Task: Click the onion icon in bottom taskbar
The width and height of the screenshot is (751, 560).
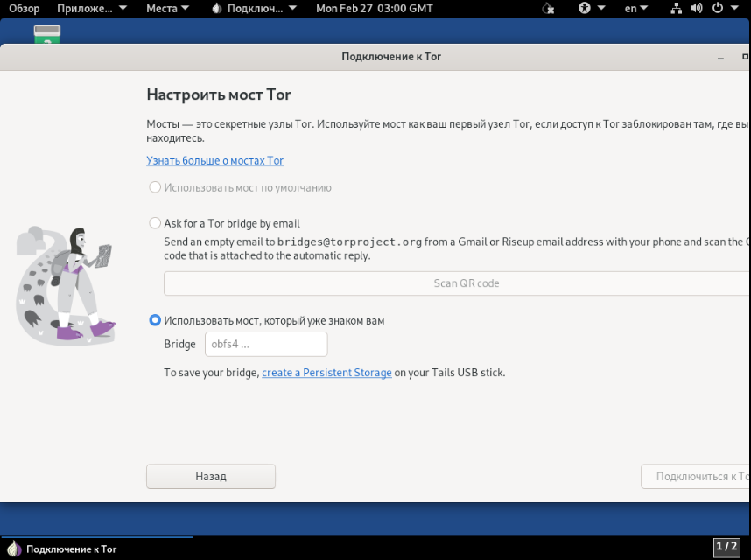Action: (x=14, y=549)
